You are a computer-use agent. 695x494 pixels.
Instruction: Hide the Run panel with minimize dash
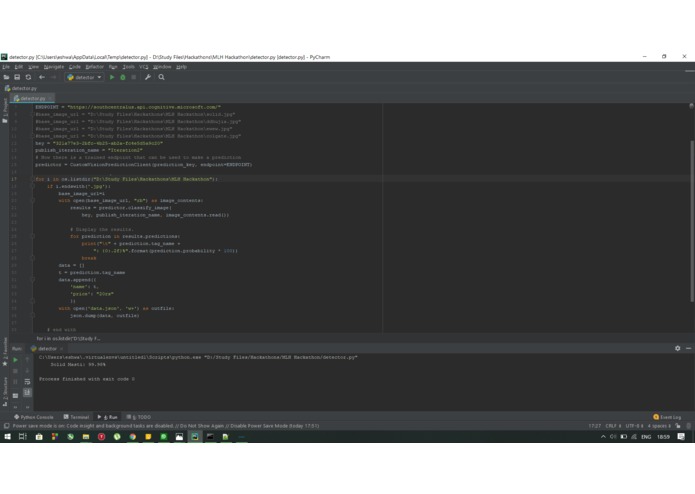coord(688,349)
